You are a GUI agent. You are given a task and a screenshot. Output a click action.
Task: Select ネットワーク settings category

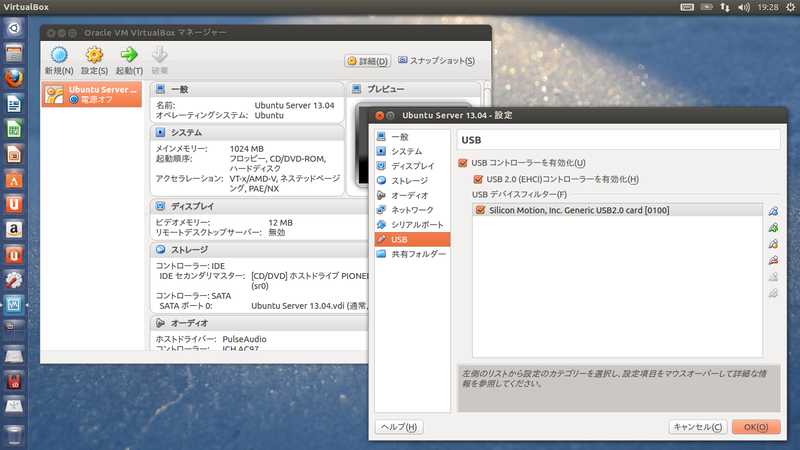tap(412, 210)
